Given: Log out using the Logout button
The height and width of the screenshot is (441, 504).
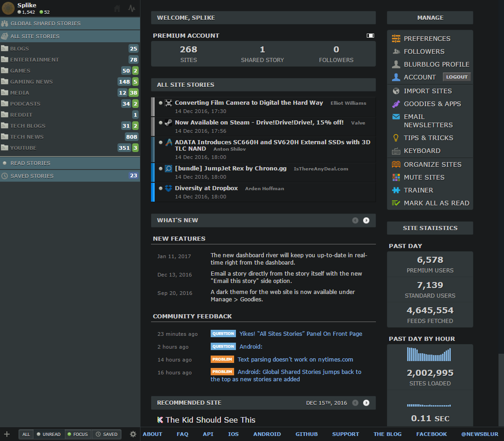Looking at the screenshot, I should coord(457,77).
